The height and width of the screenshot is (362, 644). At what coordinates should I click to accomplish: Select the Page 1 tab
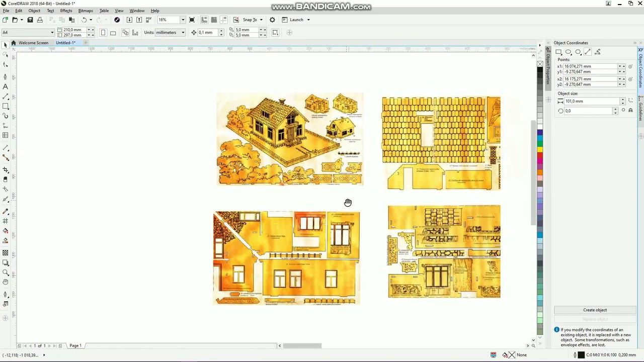tap(75, 345)
